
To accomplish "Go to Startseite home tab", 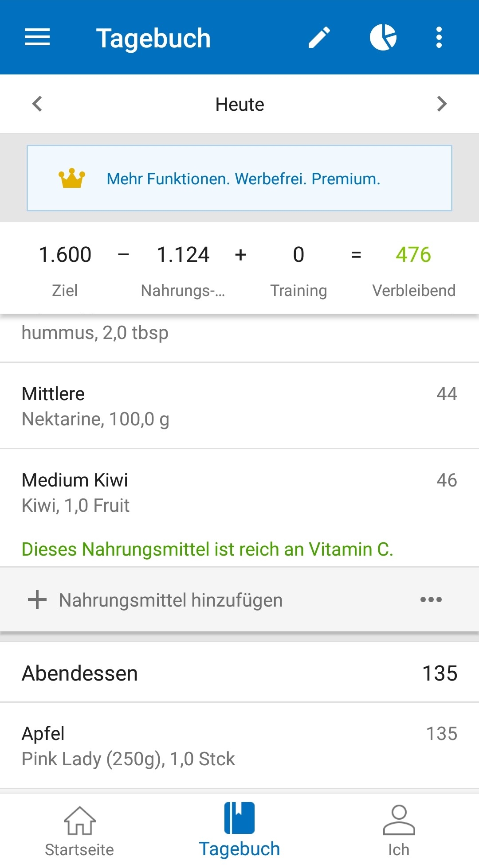I will click(x=79, y=831).
